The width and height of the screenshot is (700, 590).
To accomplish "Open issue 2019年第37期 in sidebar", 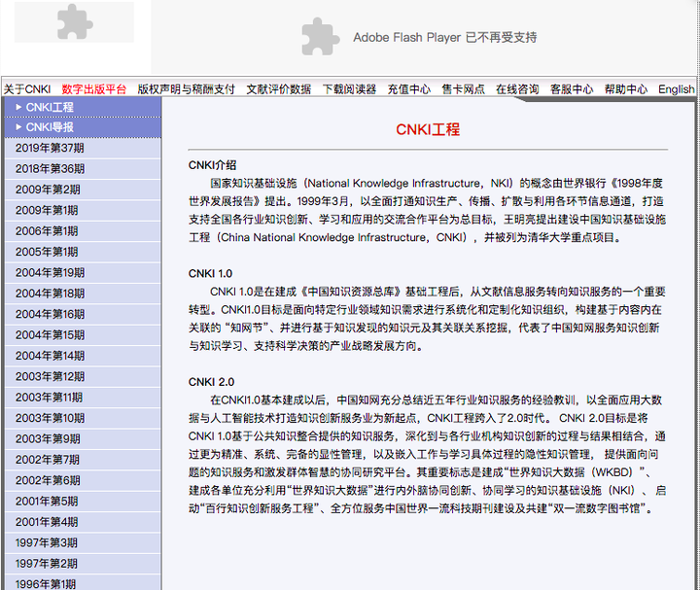I will pyautogui.click(x=50, y=148).
